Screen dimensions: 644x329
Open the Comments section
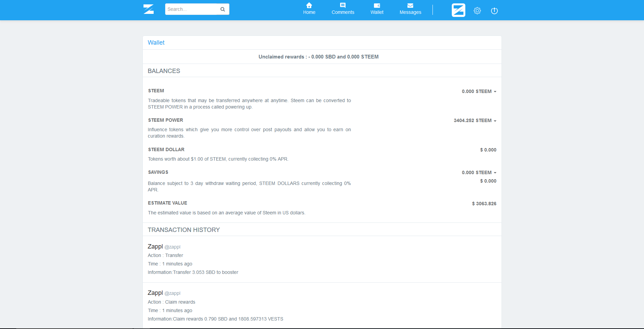point(343,9)
